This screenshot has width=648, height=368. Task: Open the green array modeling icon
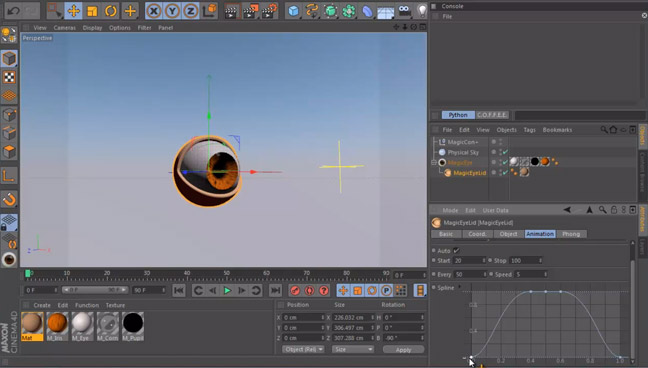(x=349, y=11)
